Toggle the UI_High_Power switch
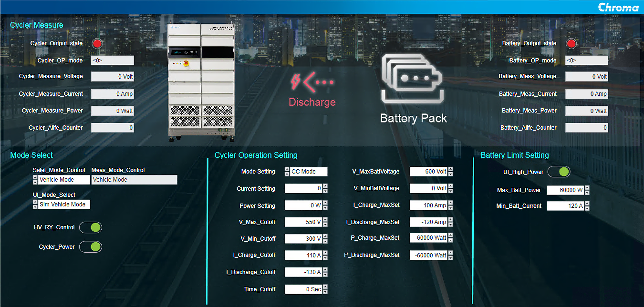This screenshot has width=644, height=307. (x=559, y=172)
